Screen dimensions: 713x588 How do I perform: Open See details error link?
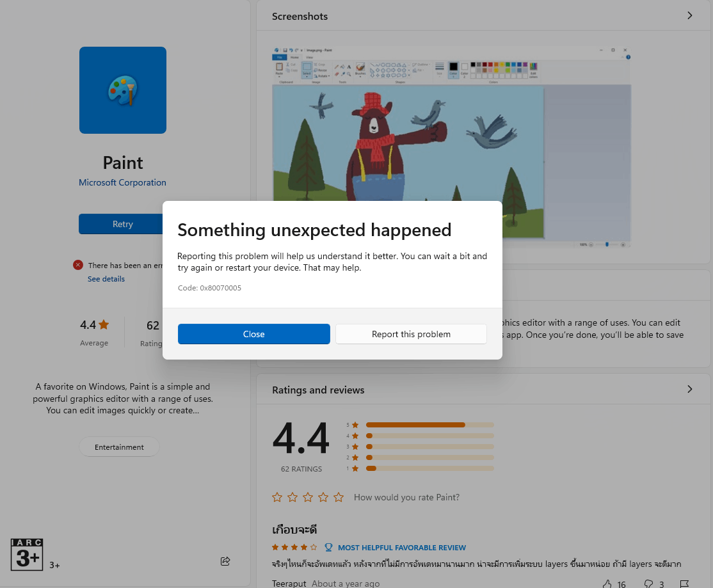coord(106,279)
